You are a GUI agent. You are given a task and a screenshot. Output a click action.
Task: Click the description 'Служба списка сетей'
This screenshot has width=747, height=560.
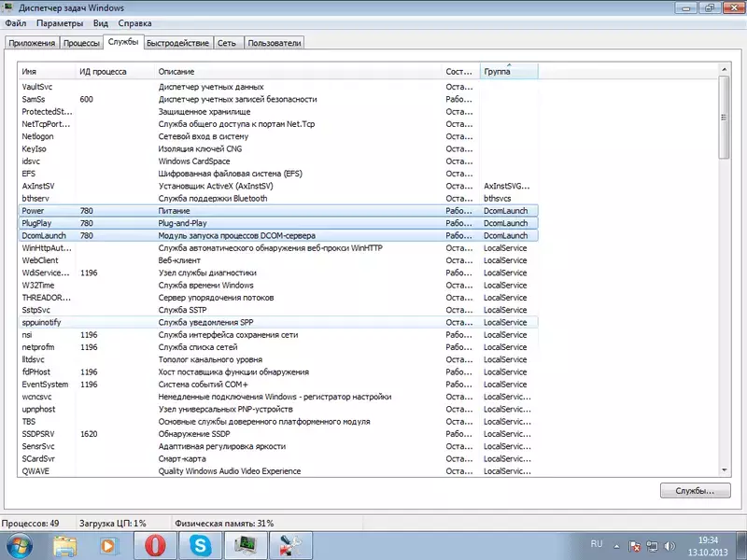(198, 347)
